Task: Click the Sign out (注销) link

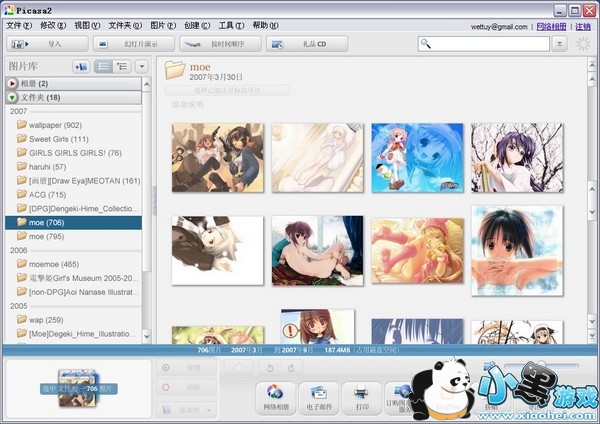Action: coord(583,25)
